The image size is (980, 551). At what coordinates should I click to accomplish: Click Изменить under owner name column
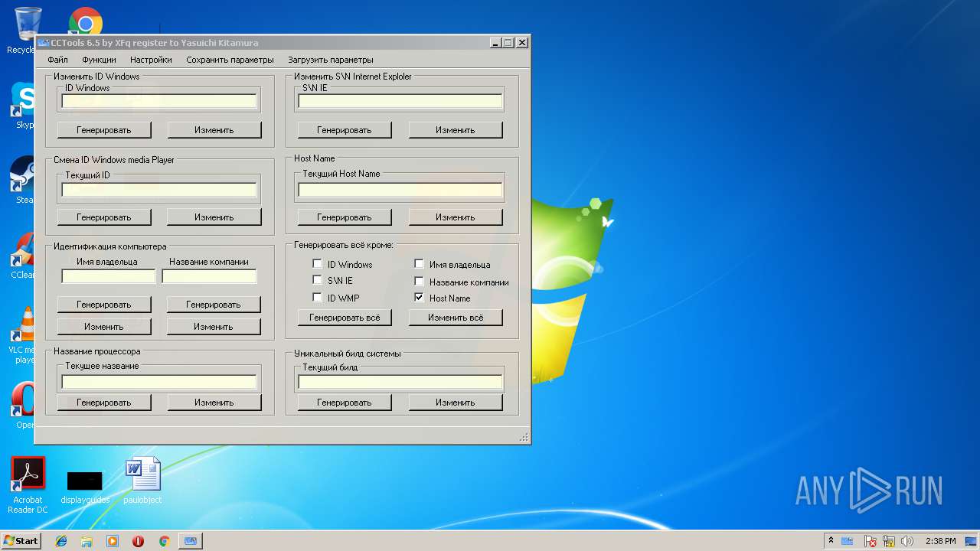coord(104,327)
